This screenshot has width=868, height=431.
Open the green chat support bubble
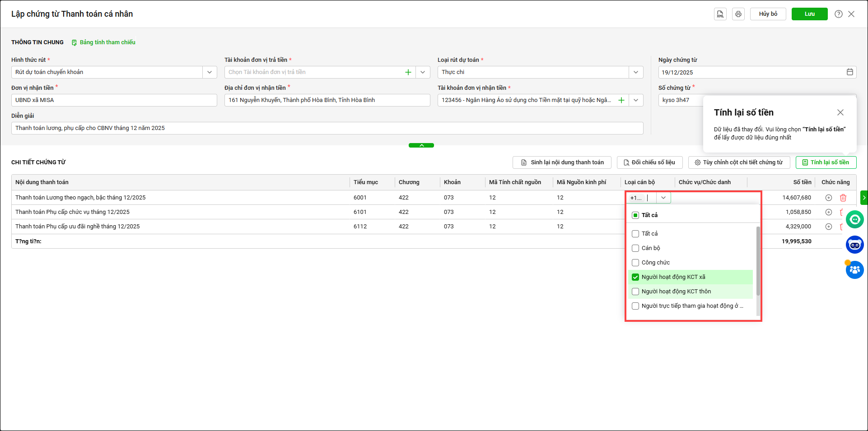[x=854, y=219]
